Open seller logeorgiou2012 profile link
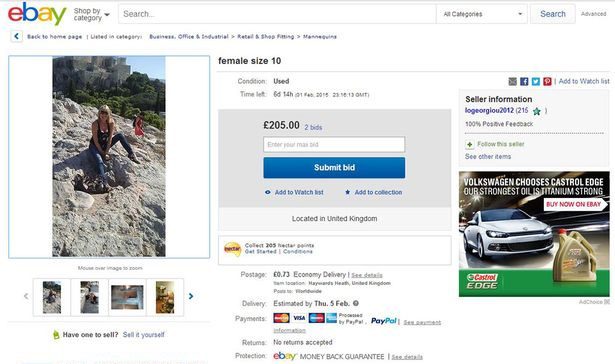615x364 pixels. point(489,111)
